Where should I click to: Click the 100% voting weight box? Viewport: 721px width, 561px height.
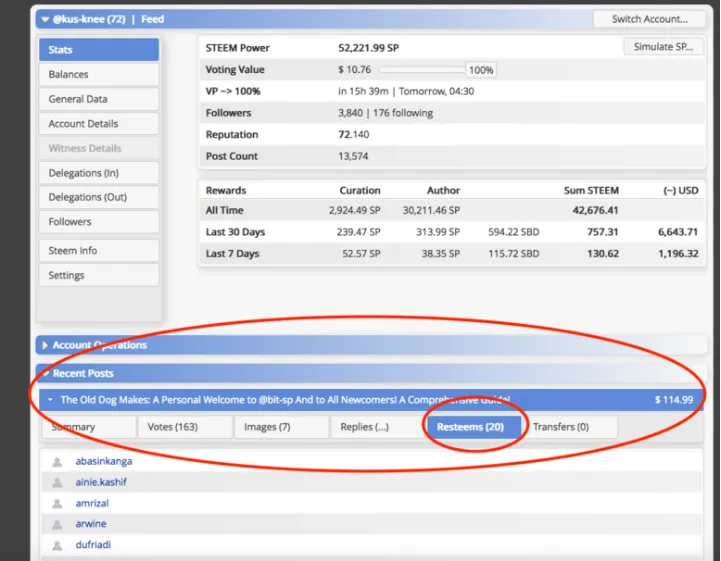[481, 70]
